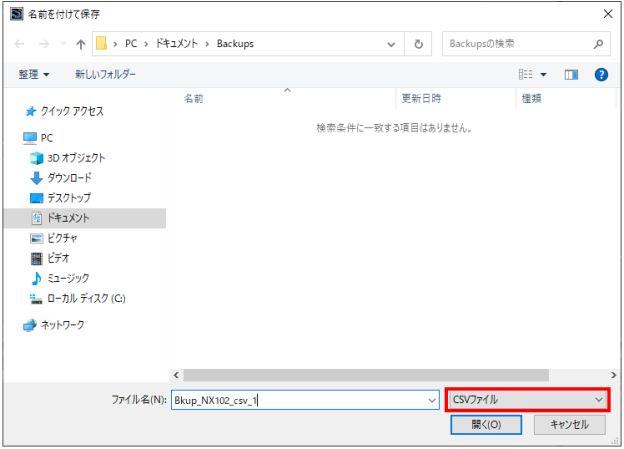Click the 開く(O) button
This screenshot has height=449, width=624.
[x=486, y=425]
